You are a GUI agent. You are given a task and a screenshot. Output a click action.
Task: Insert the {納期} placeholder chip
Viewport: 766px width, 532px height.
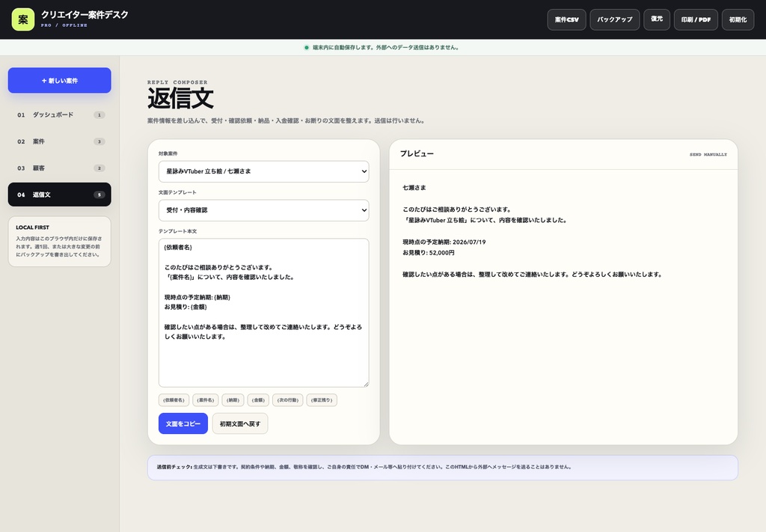(233, 400)
